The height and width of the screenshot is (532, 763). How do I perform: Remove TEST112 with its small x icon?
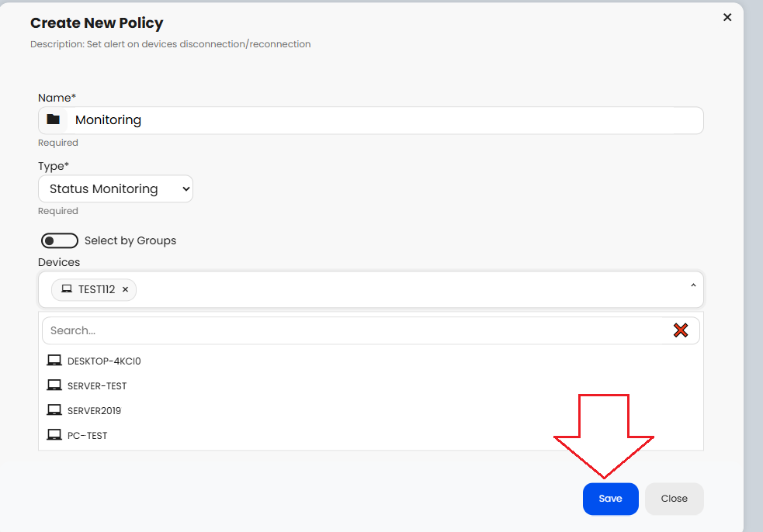click(125, 289)
